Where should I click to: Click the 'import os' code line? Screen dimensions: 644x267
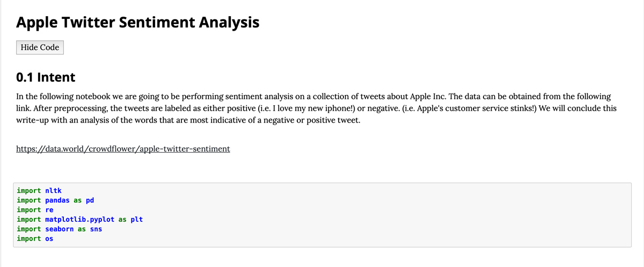click(35, 239)
